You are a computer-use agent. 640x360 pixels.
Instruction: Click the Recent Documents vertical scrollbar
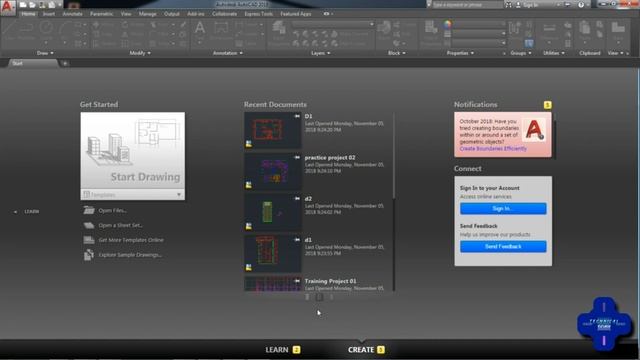[393, 157]
